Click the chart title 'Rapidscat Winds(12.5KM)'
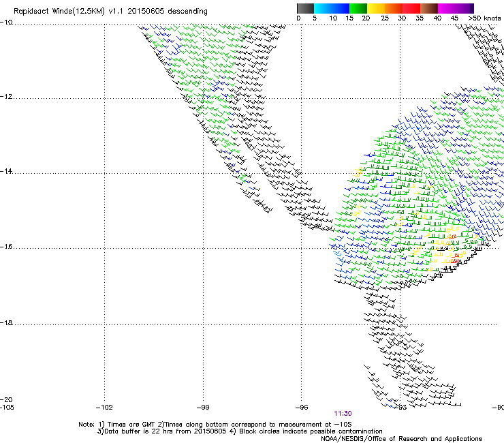Image resolution: width=504 pixels, height=443 pixels. pyautogui.click(x=60, y=12)
